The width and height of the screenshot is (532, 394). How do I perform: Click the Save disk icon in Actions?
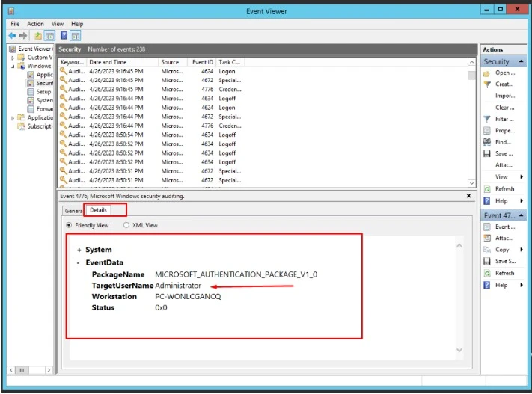[x=487, y=153]
